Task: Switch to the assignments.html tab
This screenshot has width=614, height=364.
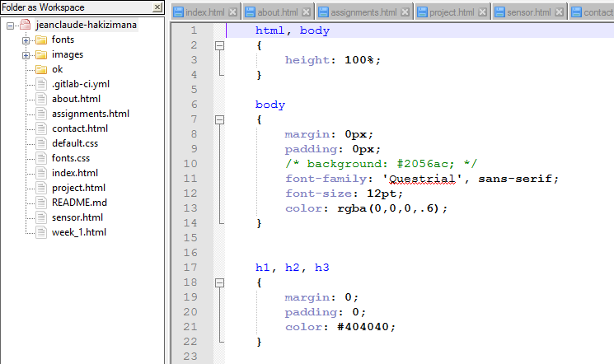Action: point(363,12)
